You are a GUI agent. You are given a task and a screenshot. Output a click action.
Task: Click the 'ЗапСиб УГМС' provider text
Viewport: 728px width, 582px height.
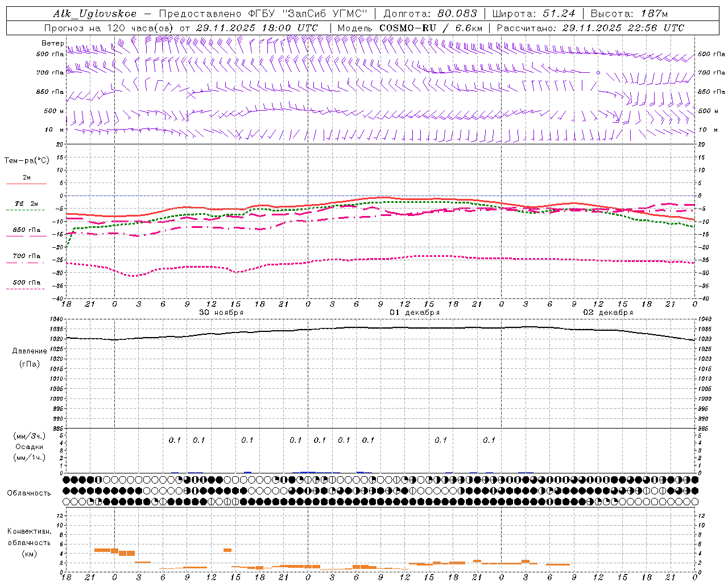click(325, 14)
